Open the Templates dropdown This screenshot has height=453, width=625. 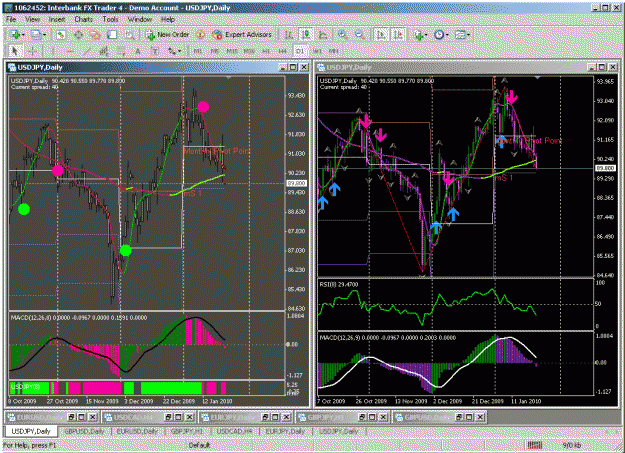pos(462,35)
